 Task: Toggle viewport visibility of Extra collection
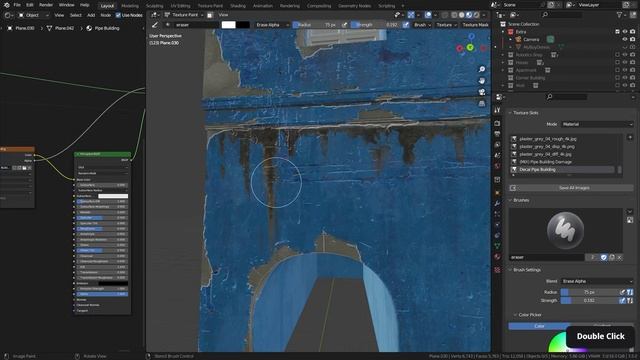coord(624,31)
